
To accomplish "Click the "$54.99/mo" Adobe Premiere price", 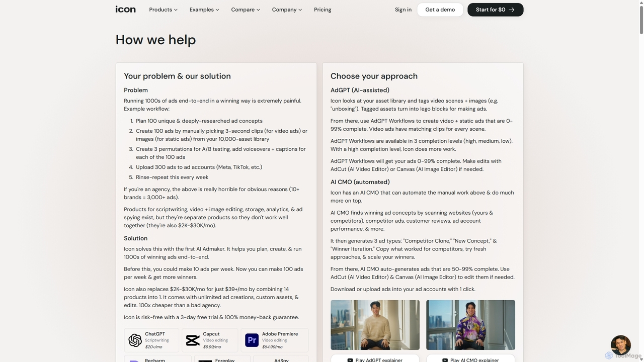I will 272,347.
